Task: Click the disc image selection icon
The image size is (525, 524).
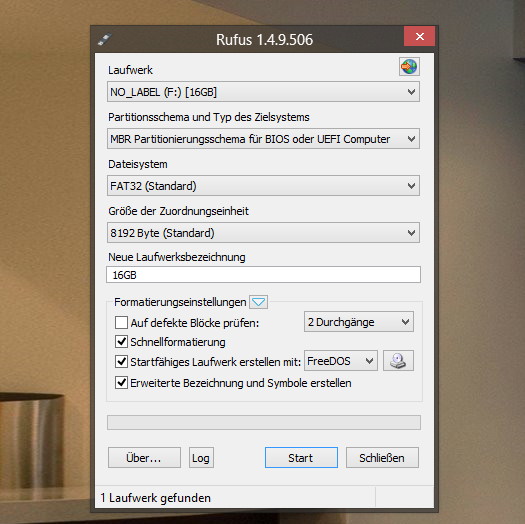Action: pos(398,361)
